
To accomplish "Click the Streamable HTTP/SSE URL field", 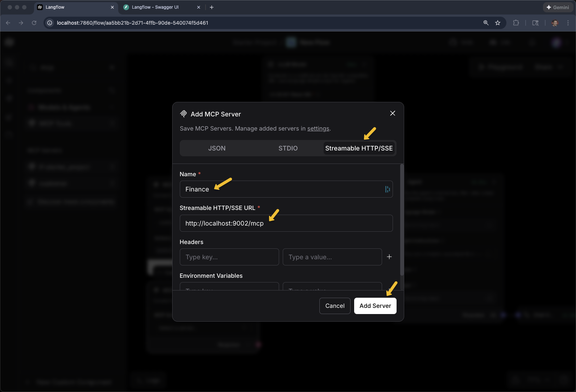I will [286, 223].
